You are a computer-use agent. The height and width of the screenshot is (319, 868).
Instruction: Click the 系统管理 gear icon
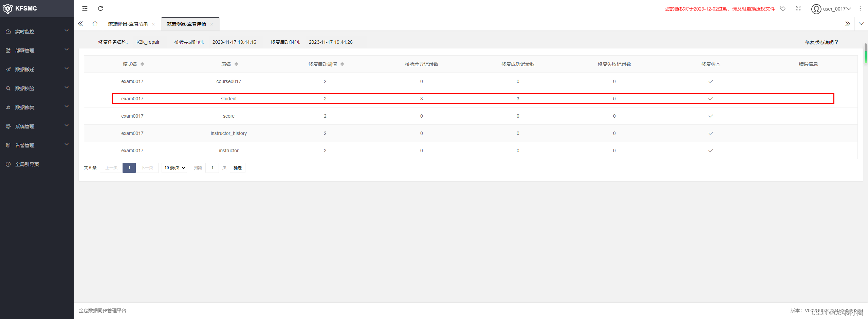[x=8, y=126]
